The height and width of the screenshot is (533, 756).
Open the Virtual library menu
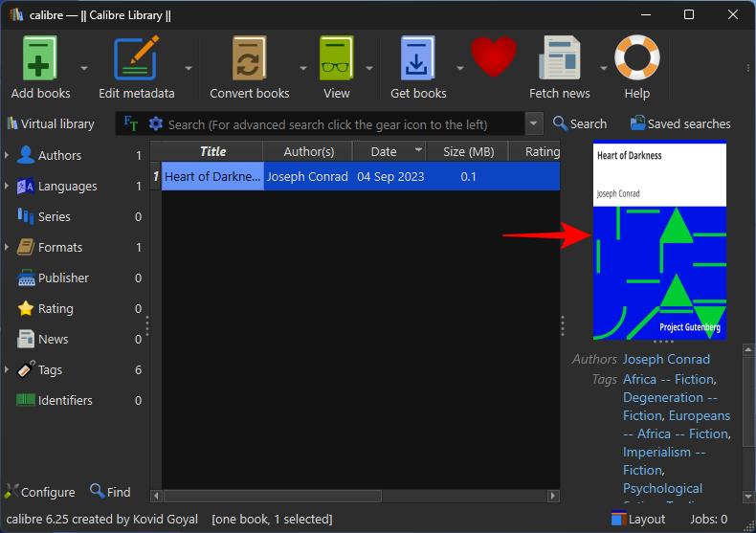[50, 123]
